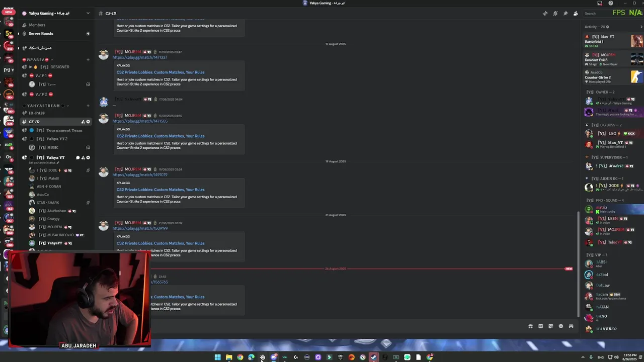Expand the Activity section chevron

[641, 27]
